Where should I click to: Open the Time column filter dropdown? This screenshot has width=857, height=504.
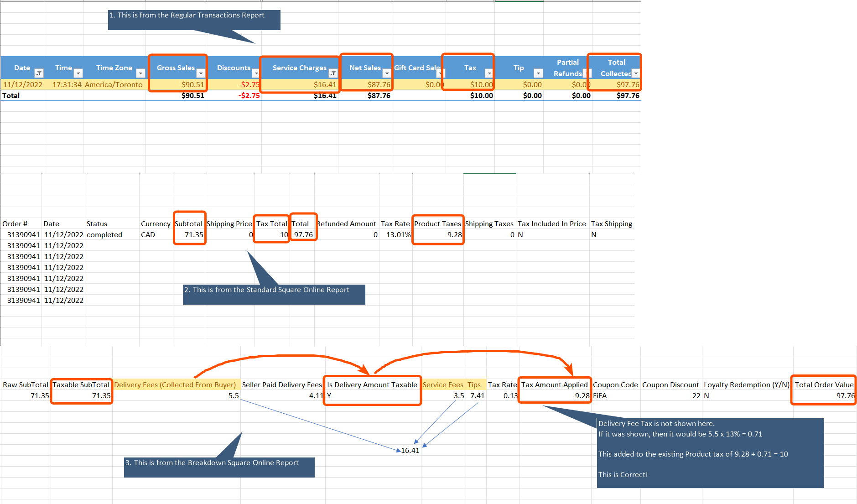point(78,73)
